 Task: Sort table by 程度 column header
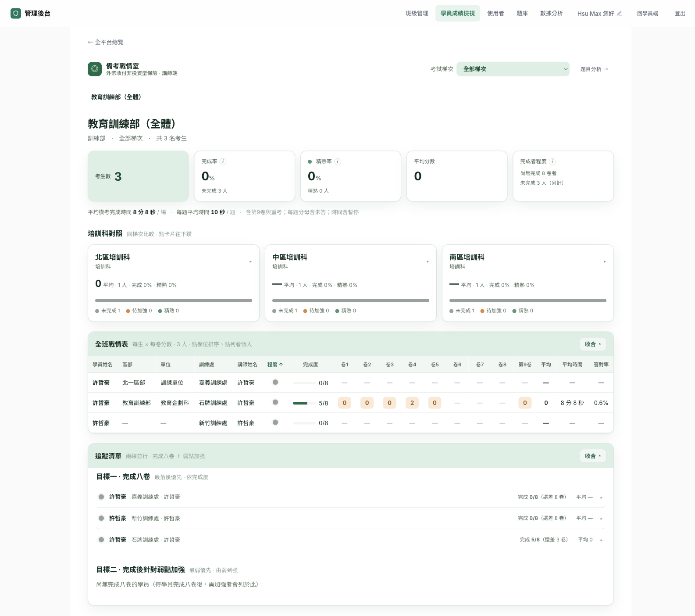275,365
